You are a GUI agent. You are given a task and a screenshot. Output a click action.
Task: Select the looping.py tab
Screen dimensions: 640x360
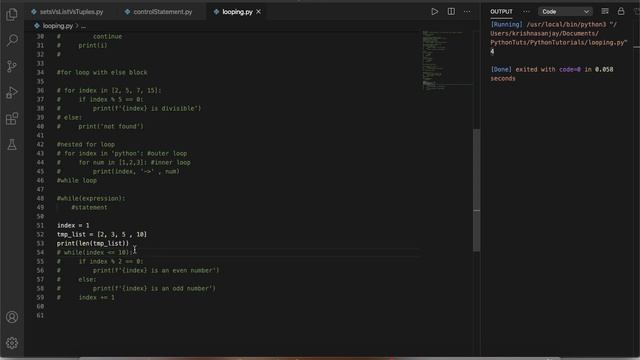tap(237, 12)
